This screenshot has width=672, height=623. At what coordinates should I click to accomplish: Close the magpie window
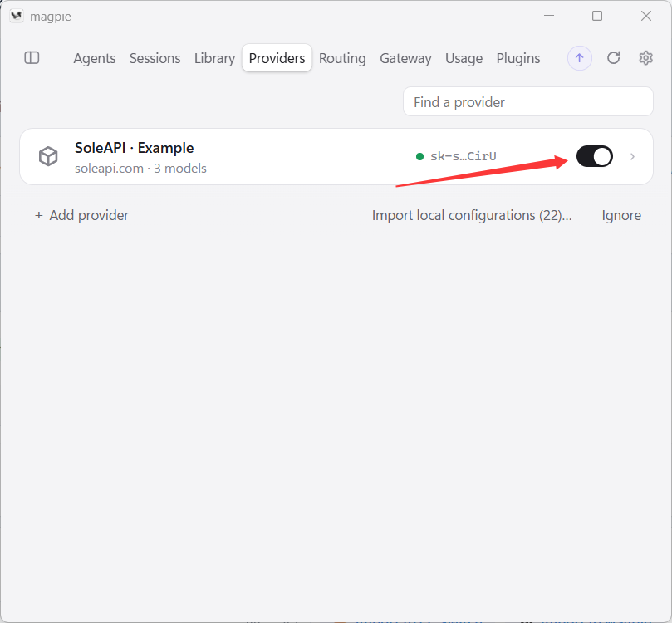point(646,16)
